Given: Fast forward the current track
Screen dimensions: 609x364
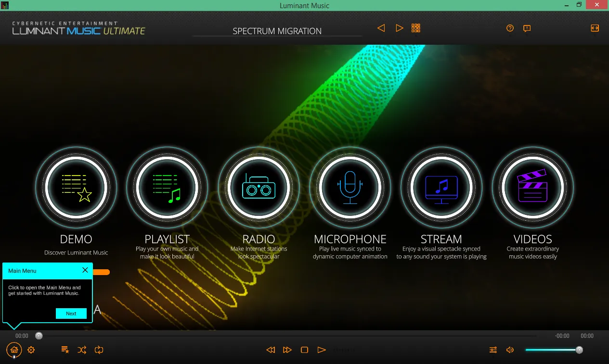Looking at the screenshot, I should pos(287,350).
